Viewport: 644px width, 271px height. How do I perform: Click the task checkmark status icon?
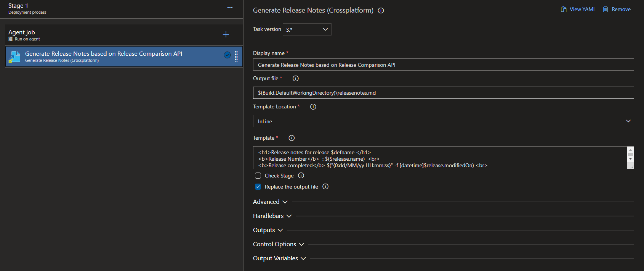pos(227,55)
